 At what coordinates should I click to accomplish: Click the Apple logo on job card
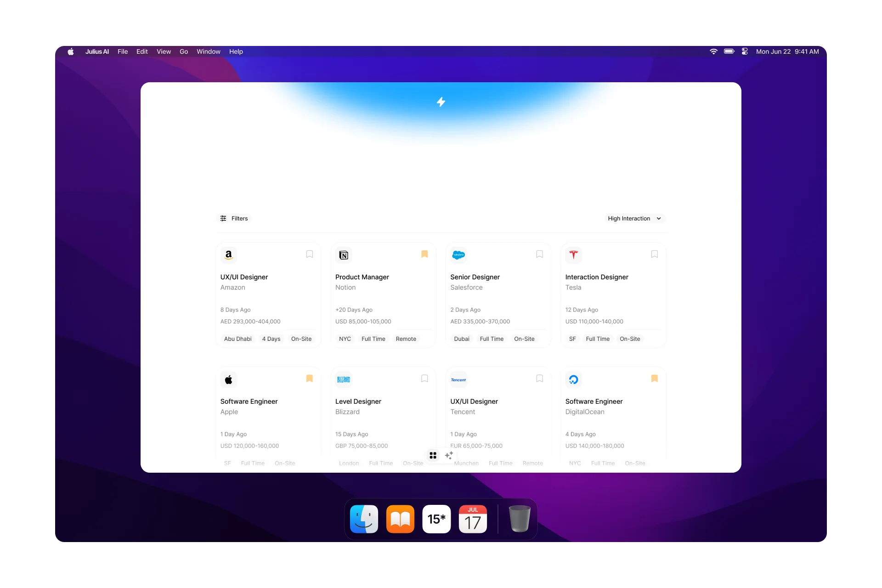(229, 379)
